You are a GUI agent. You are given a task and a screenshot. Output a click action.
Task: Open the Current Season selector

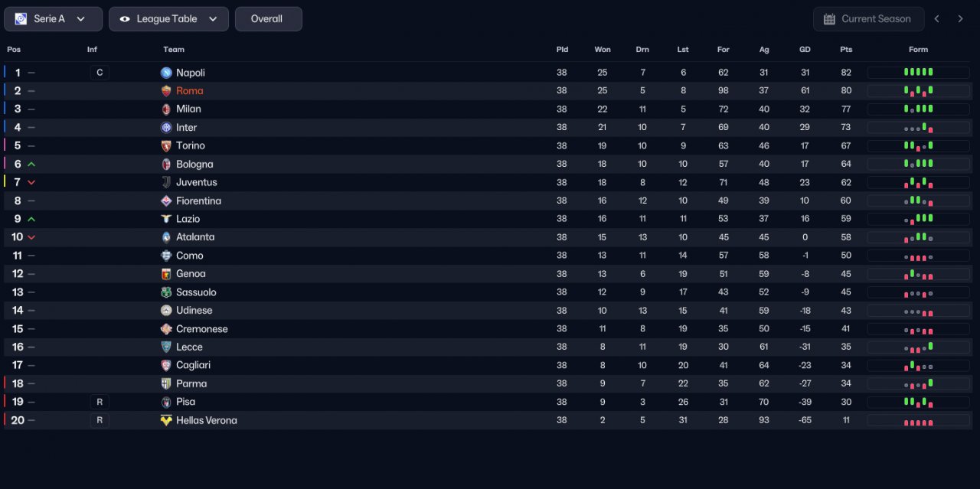[x=868, y=19]
